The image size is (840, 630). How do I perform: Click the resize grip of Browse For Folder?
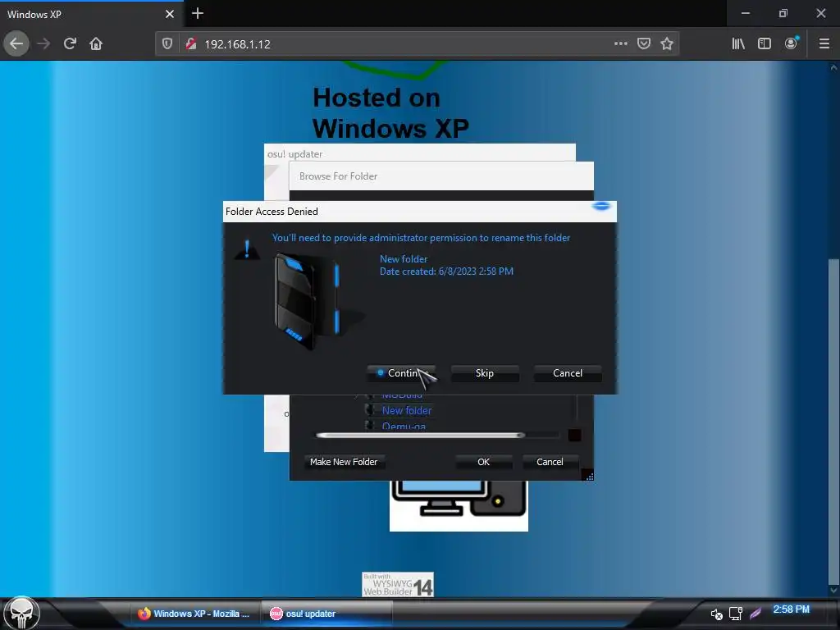pos(587,475)
